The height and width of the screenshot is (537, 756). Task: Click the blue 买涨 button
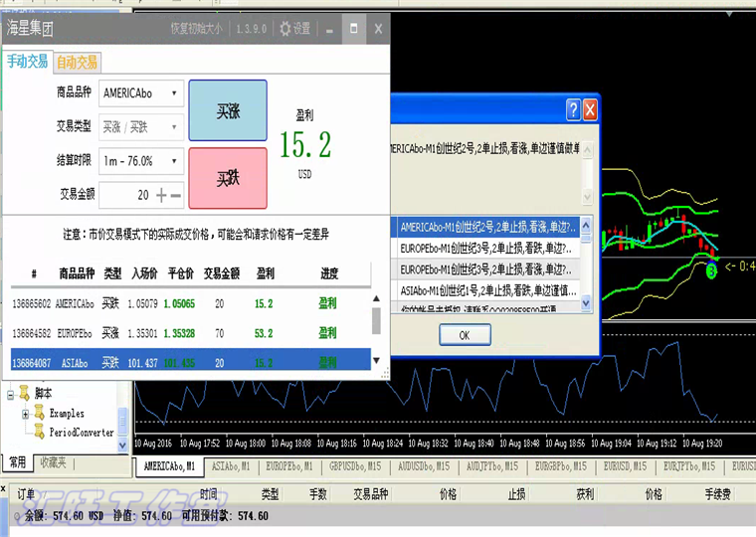point(228,110)
